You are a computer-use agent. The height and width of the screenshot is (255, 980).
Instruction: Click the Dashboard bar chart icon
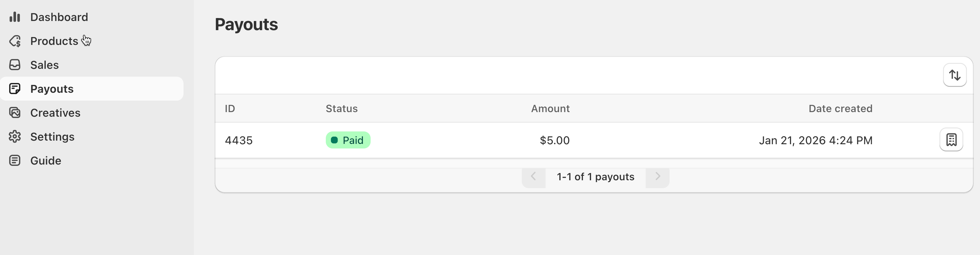[x=15, y=17]
